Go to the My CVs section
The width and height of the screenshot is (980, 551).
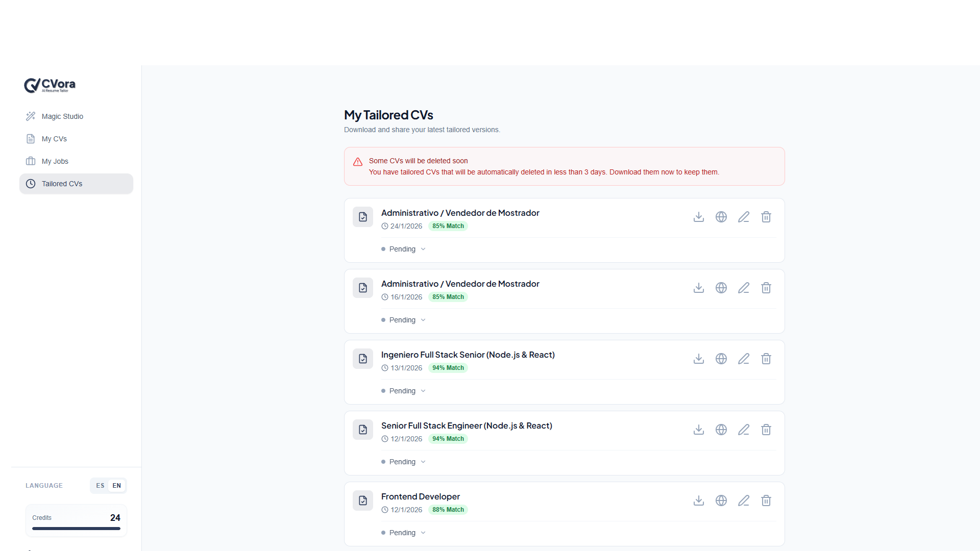(x=54, y=138)
